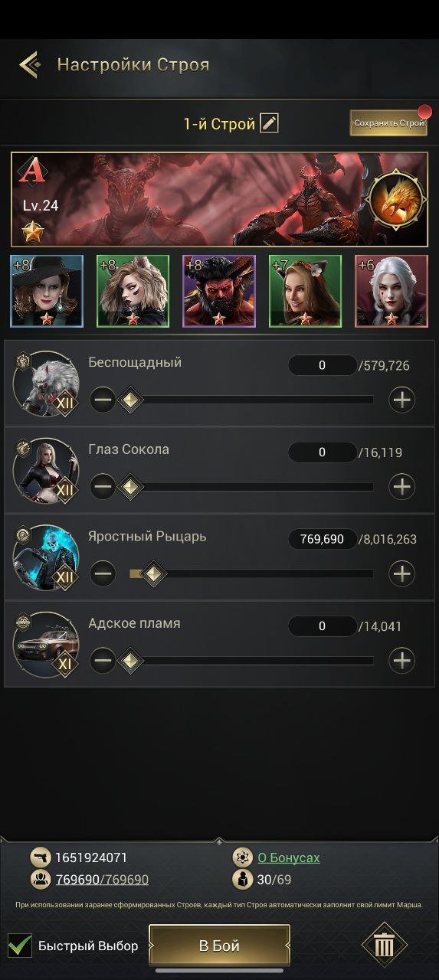The width and height of the screenshot is (439, 980).
Task: Tap the back arrow icon
Action: pyautogui.click(x=29, y=64)
